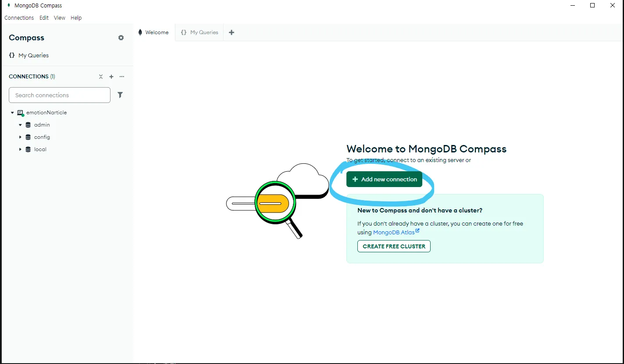Click CREATE FREE CLUSTER button
624x364 pixels.
coord(394,246)
